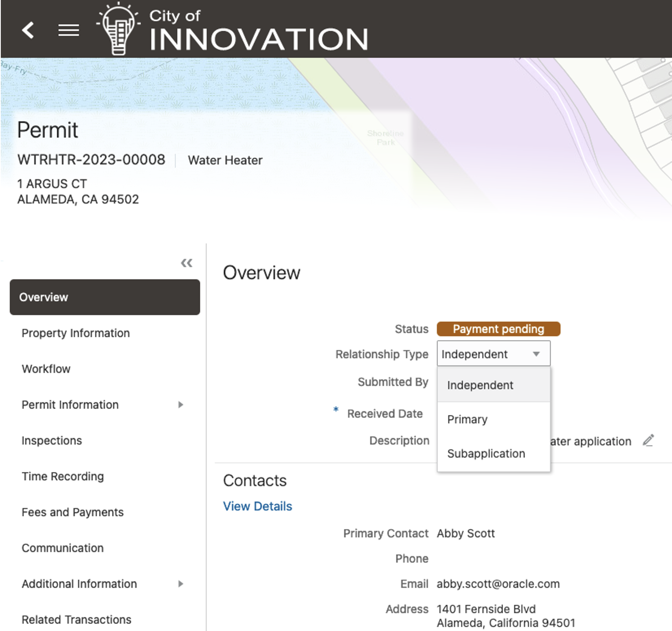Click the Inspections sidebar icon entry

pyautogui.click(x=52, y=440)
